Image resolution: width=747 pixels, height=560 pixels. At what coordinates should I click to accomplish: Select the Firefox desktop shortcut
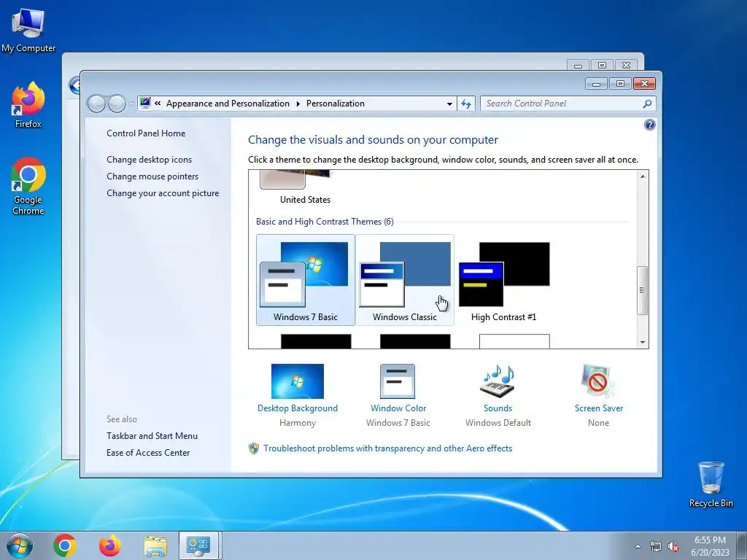pyautogui.click(x=28, y=105)
